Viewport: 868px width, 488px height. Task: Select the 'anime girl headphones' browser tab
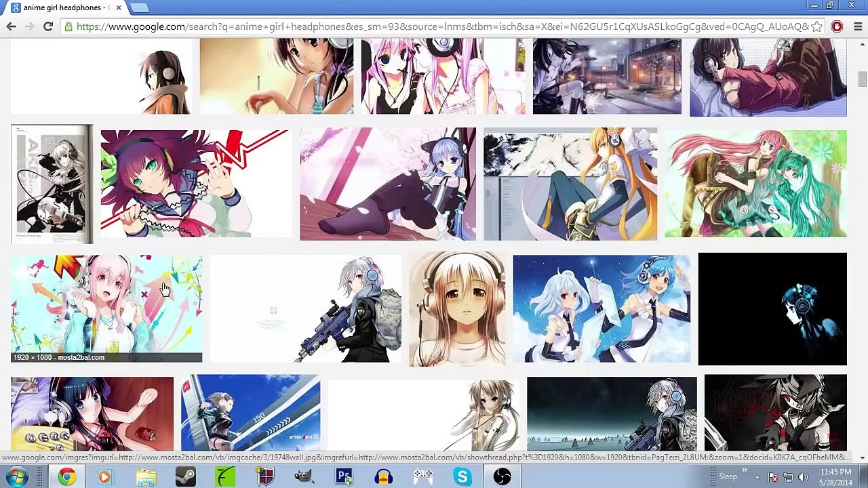(x=66, y=7)
